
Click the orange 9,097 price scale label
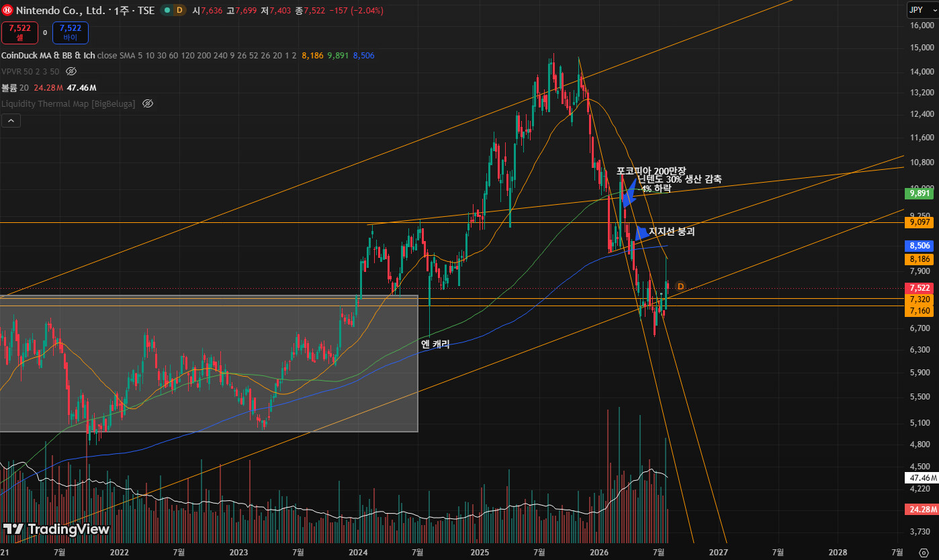[x=920, y=222]
